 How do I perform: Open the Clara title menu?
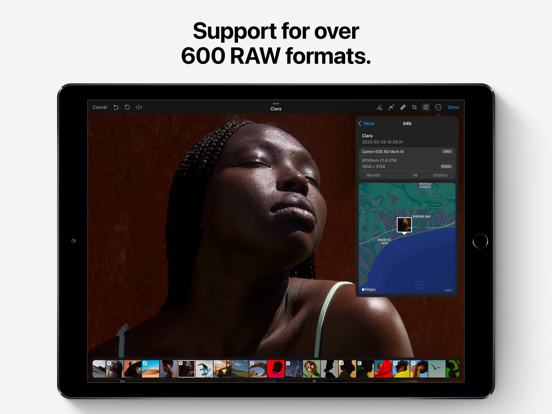276,107
